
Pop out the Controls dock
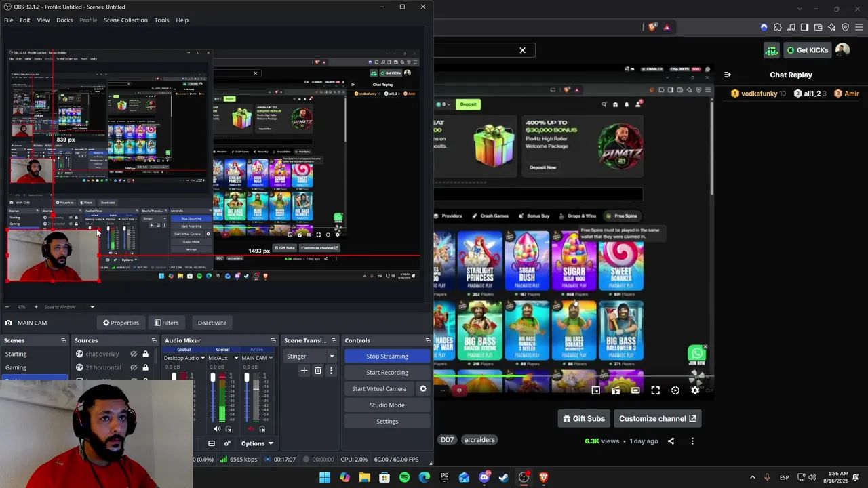click(428, 340)
